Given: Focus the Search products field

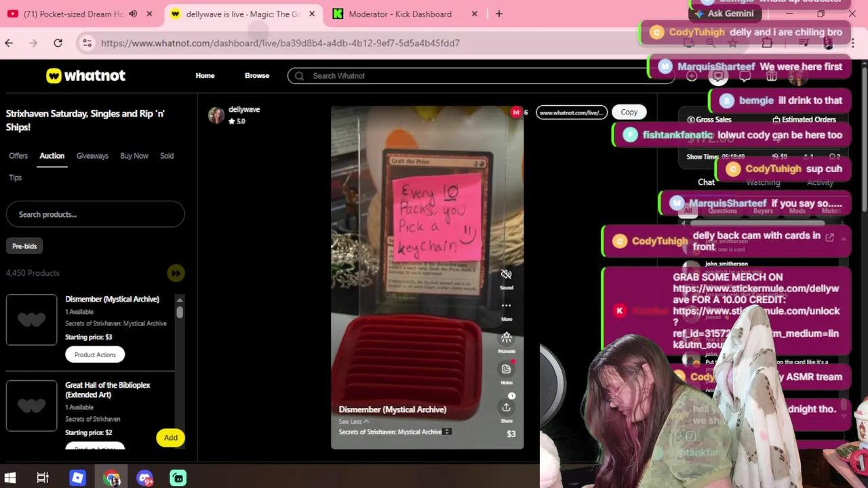Looking at the screenshot, I should [95, 214].
